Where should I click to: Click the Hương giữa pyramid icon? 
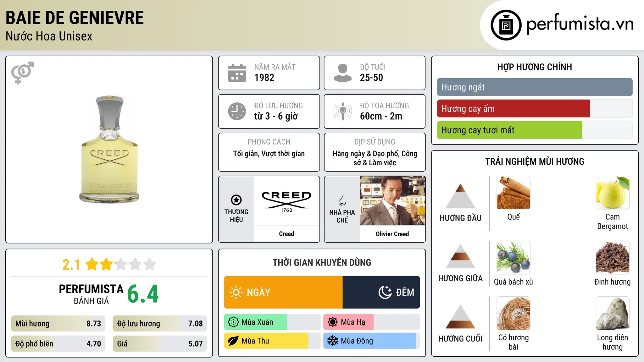(x=460, y=256)
